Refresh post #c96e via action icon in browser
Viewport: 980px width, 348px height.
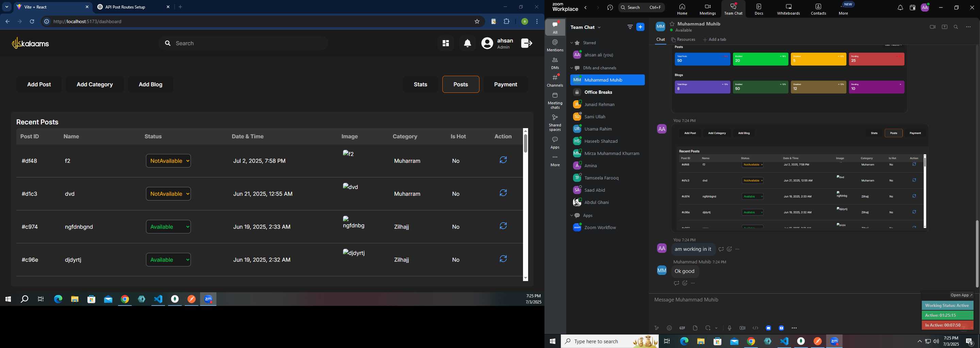click(x=503, y=259)
